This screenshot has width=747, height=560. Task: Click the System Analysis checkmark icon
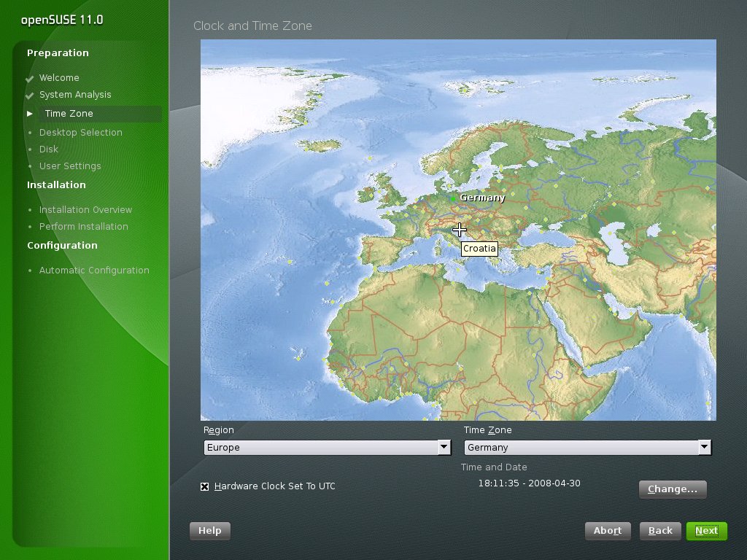coord(29,96)
